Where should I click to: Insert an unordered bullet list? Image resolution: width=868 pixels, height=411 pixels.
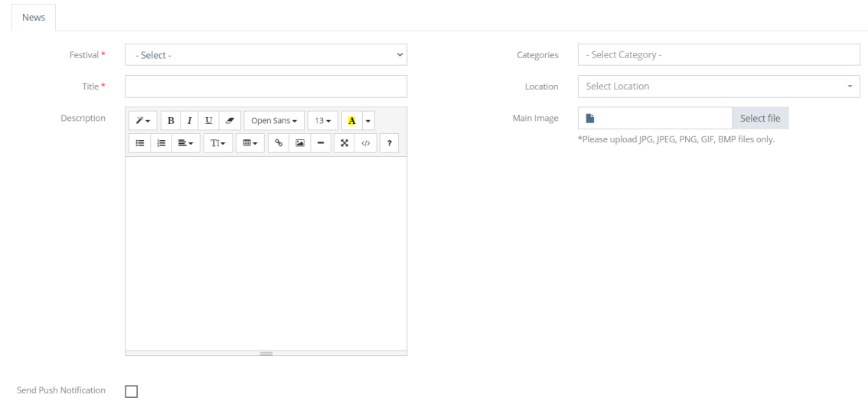click(x=140, y=142)
